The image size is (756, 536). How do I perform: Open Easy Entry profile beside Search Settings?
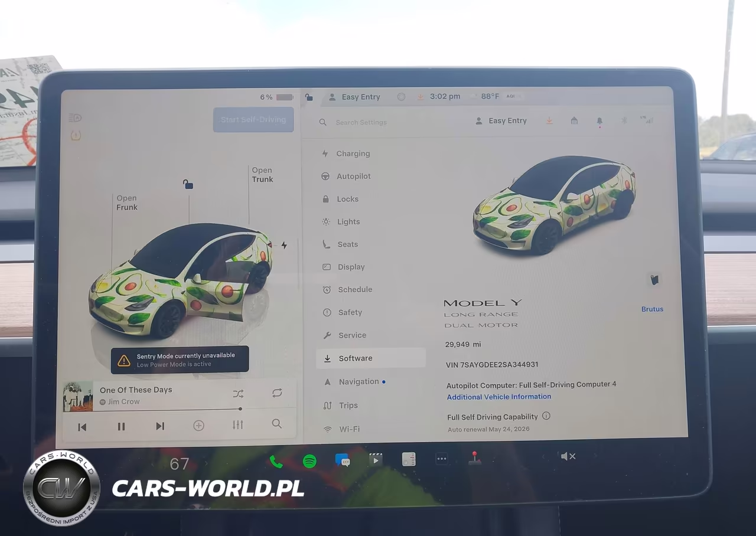[x=501, y=121]
